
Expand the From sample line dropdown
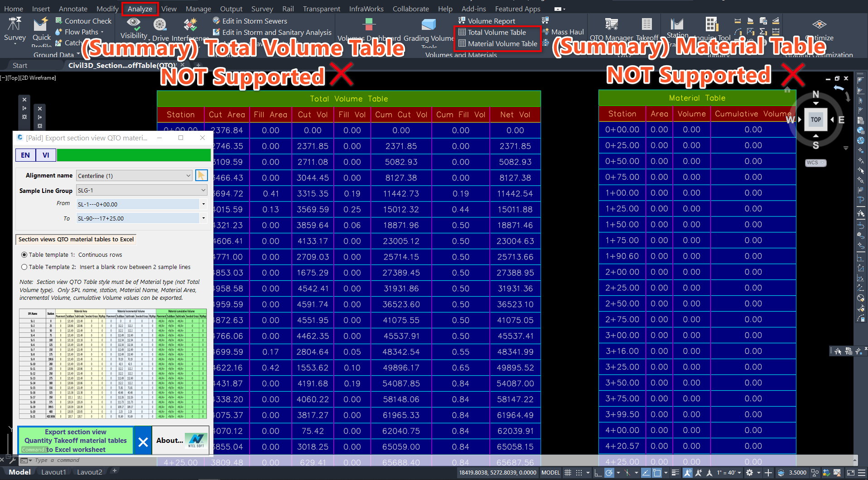203,204
